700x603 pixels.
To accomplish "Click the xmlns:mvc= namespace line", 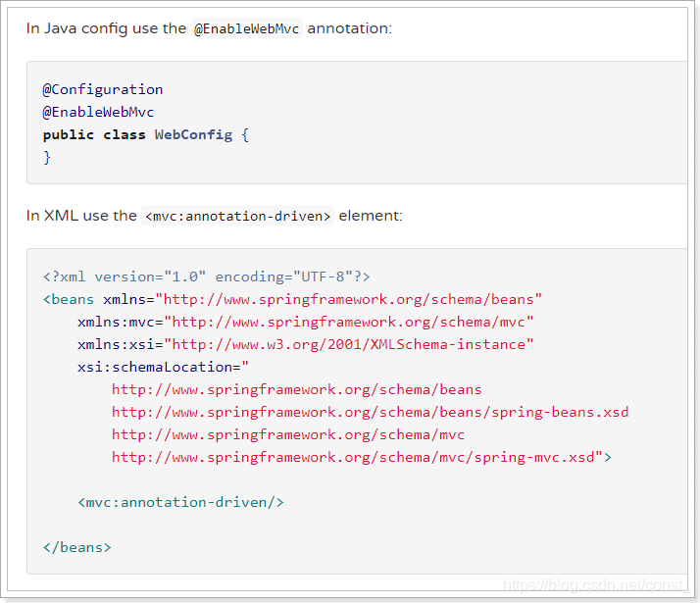I will tap(305, 323).
